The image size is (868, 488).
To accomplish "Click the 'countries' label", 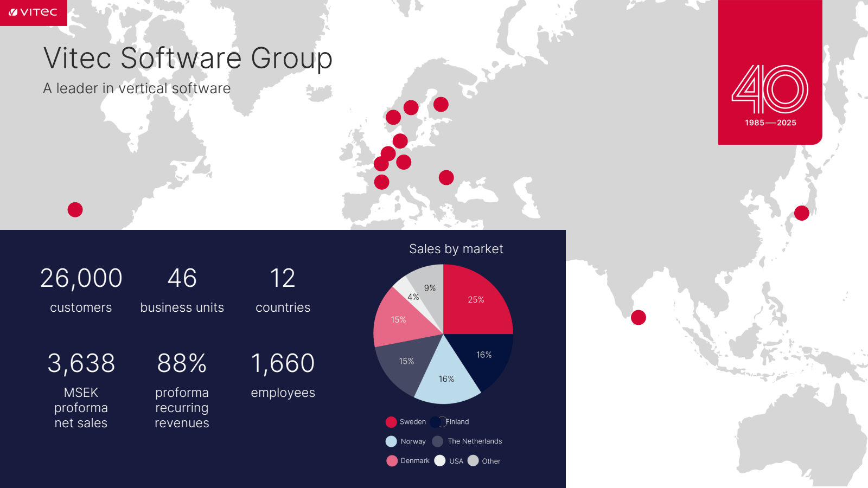I will [283, 307].
